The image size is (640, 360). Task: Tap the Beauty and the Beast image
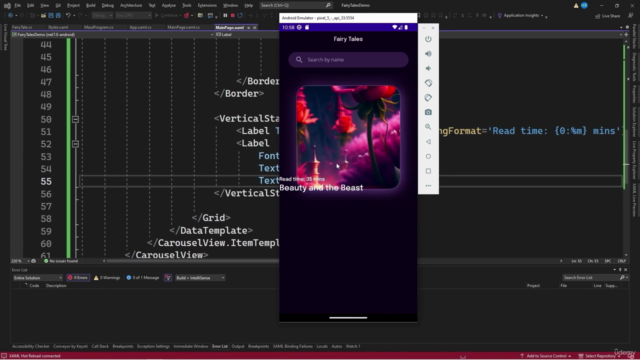coord(348,137)
